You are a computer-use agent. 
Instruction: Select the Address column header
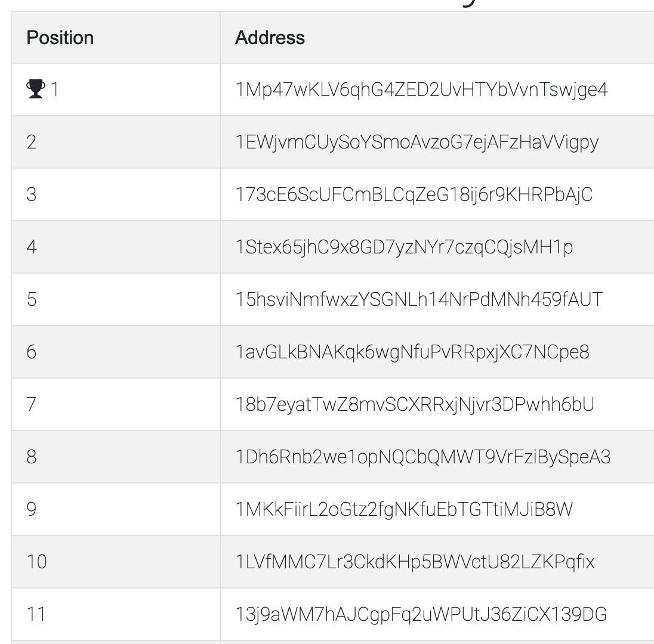point(270,38)
